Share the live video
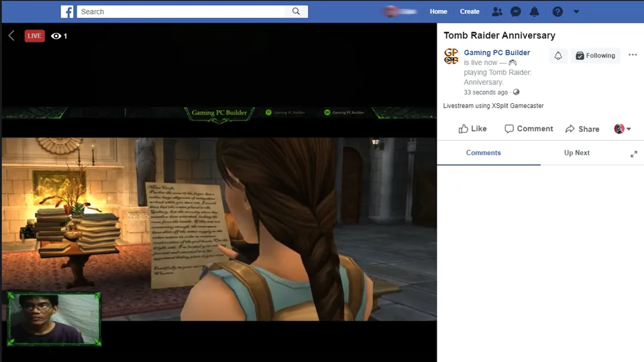 coord(582,129)
